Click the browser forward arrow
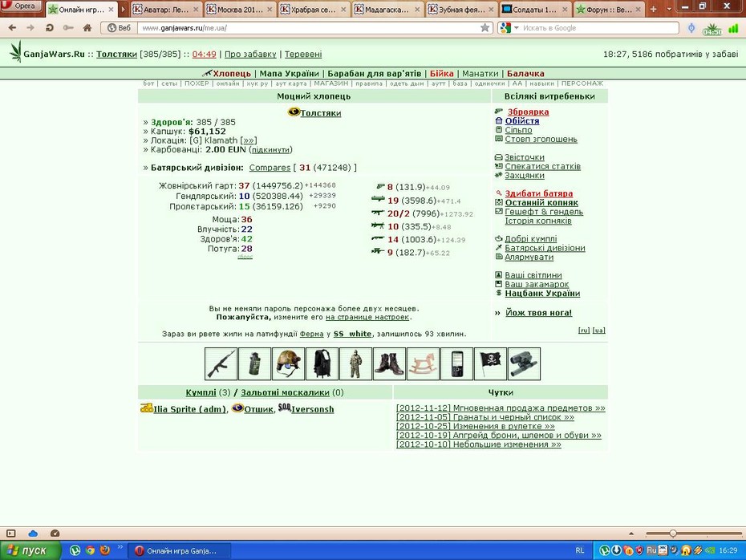Image resolution: width=746 pixels, height=560 pixels. point(30,28)
